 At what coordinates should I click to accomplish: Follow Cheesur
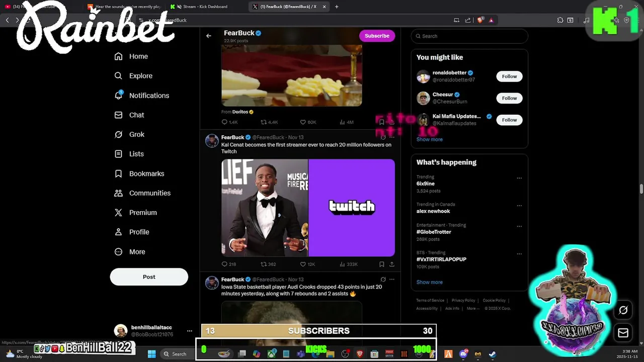pyautogui.click(x=509, y=98)
